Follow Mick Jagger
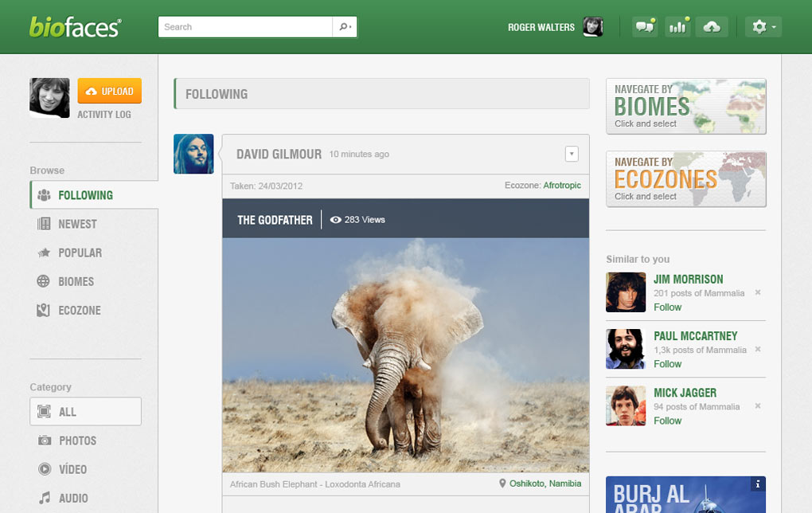The width and height of the screenshot is (812, 513). pos(668,421)
